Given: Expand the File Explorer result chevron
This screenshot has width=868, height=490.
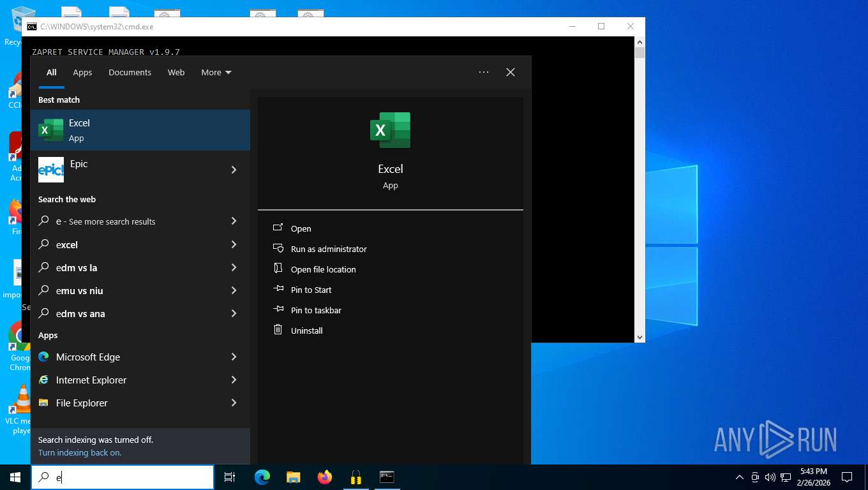Looking at the screenshot, I should [x=234, y=403].
